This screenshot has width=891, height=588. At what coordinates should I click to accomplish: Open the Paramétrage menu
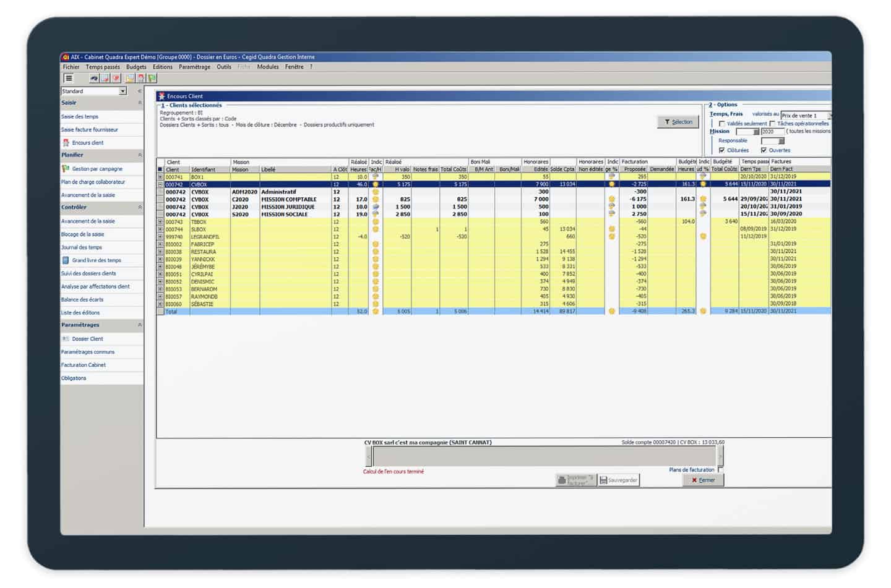coord(194,67)
